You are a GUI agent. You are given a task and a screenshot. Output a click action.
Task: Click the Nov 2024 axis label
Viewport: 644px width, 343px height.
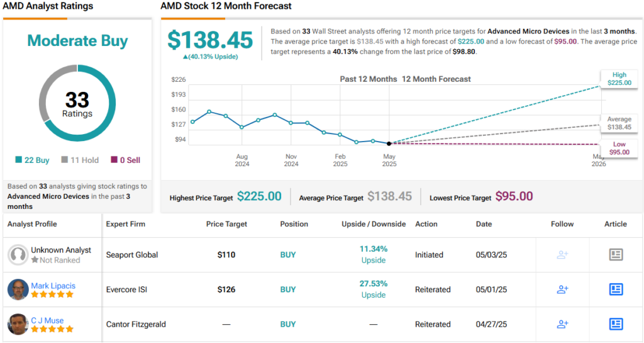coord(291,160)
